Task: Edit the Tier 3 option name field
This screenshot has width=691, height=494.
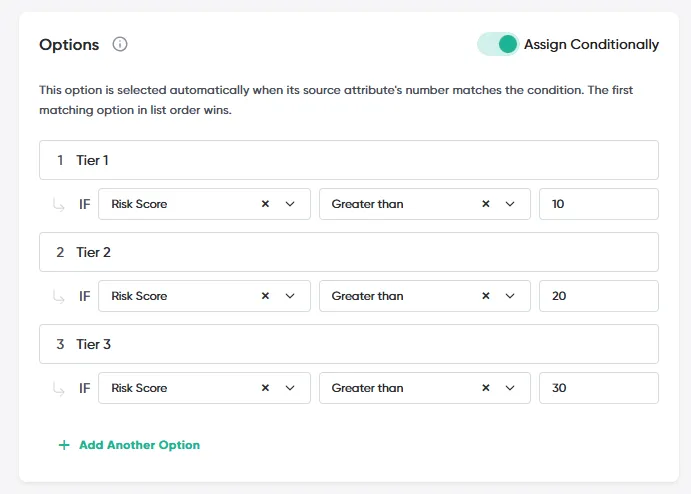Action: click(349, 344)
